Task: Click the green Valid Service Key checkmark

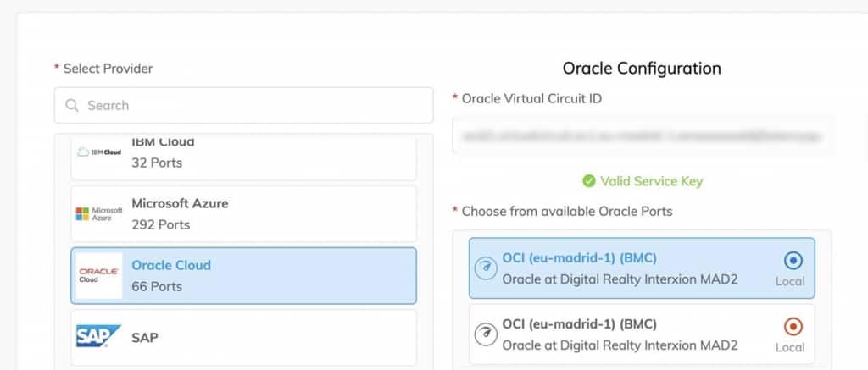Action: (x=589, y=181)
